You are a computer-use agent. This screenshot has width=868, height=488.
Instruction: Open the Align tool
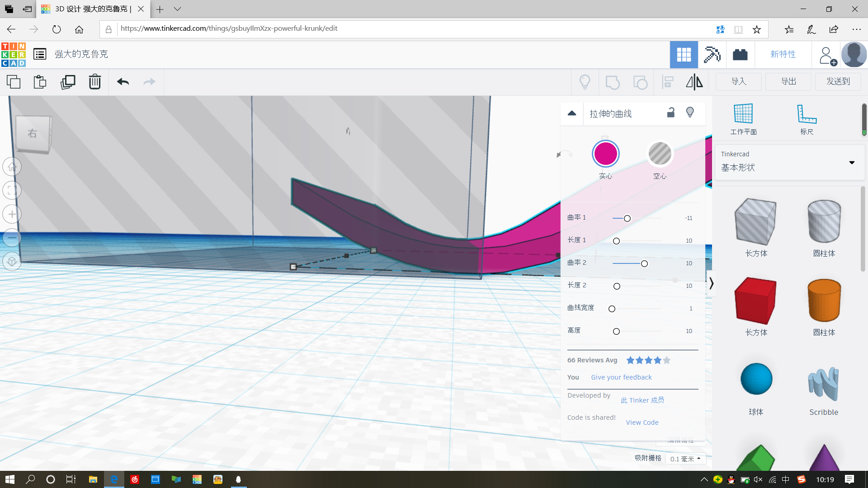[x=668, y=82]
